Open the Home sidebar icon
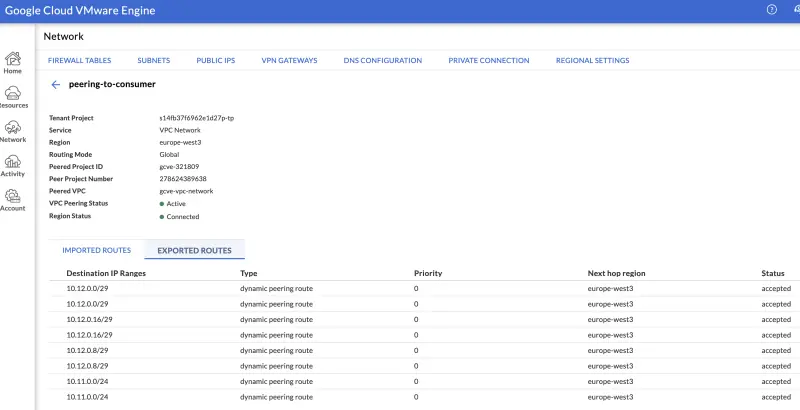This screenshot has width=800, height=410. (x=13, y=59)
